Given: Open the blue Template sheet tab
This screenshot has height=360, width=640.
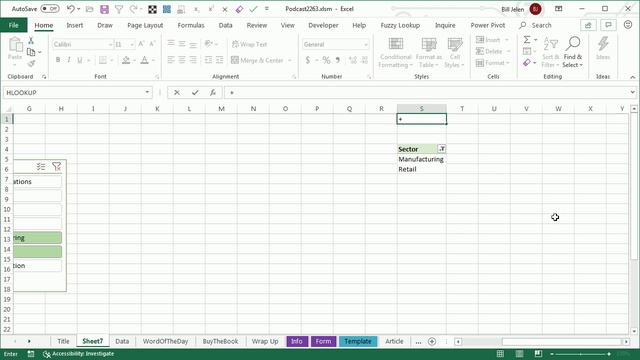Looking at the screenshot, I should (358, 341).
